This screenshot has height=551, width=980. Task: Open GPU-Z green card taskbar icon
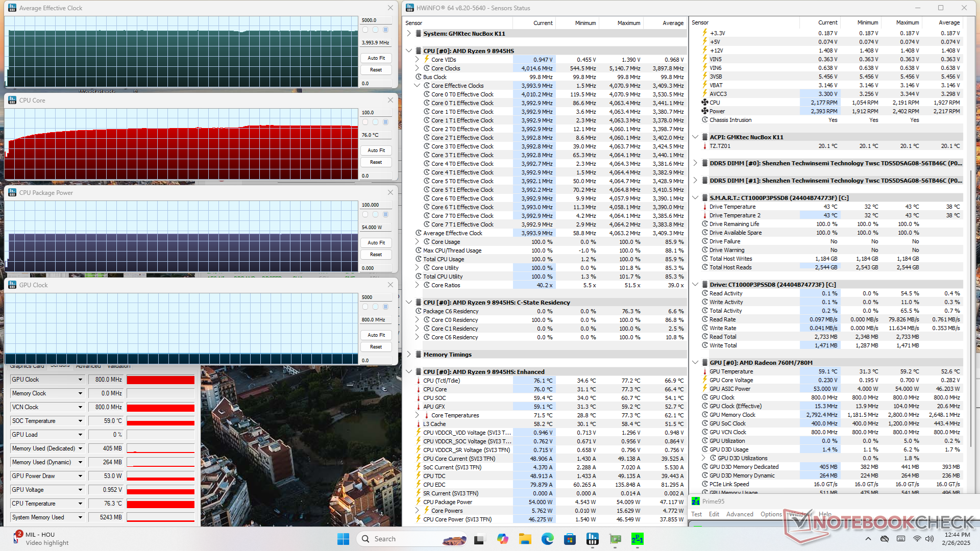point(615,539)
